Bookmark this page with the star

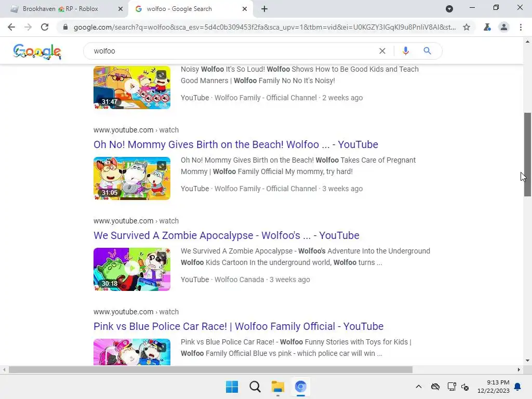(467, 27)
